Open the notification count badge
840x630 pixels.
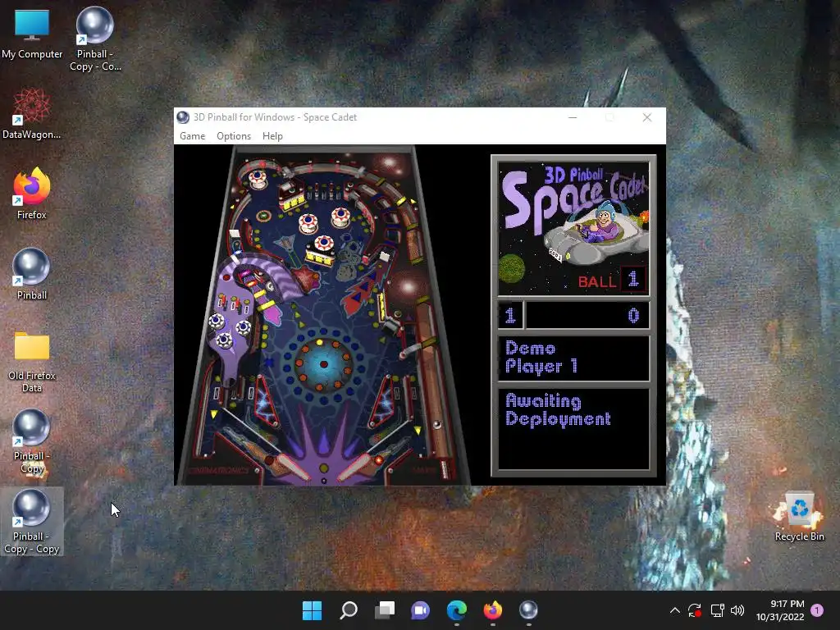[x=817, y=610]
